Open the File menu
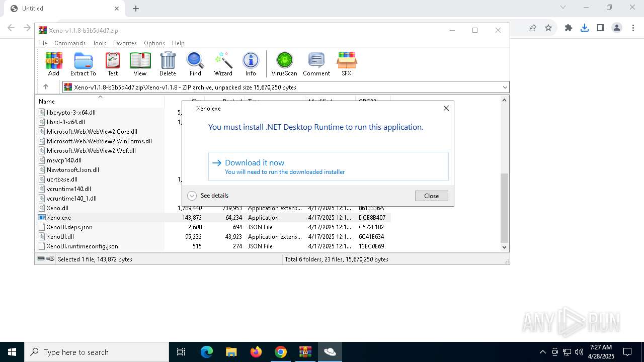The height and width of the screenshot is (362, 644). click(43, 43)
